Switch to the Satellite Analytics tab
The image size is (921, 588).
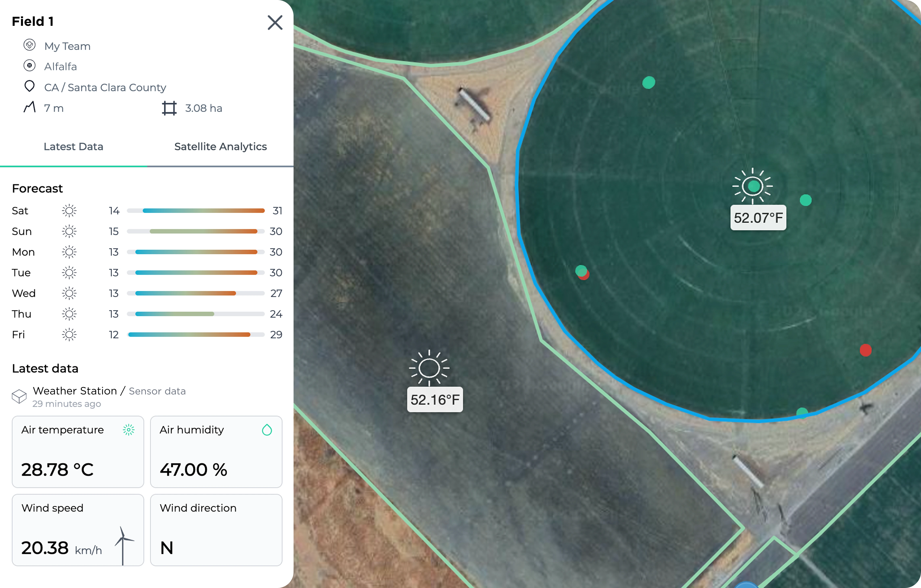click(220, 147)
